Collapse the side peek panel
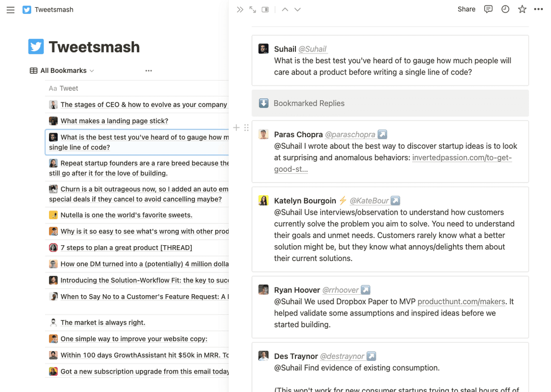The height and width of the screenshot is (392, 551). pyautogui.click(x=240, y=9)
